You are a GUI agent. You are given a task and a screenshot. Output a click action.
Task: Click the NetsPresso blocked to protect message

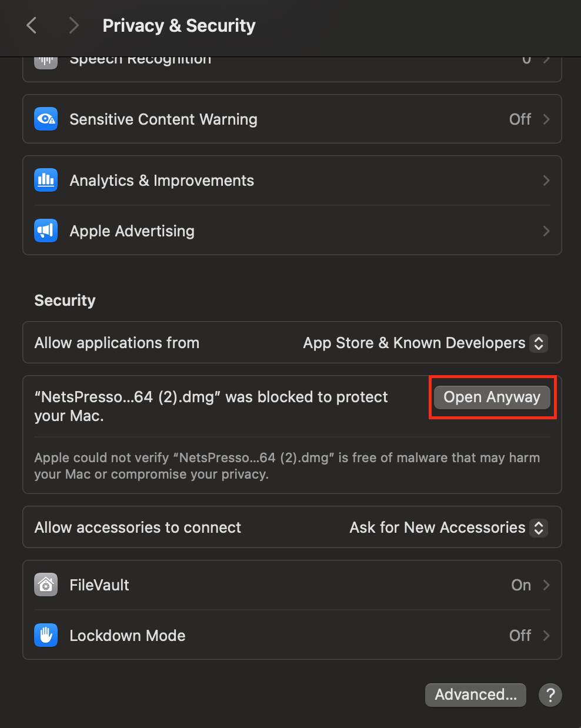[x=211, y=406]
